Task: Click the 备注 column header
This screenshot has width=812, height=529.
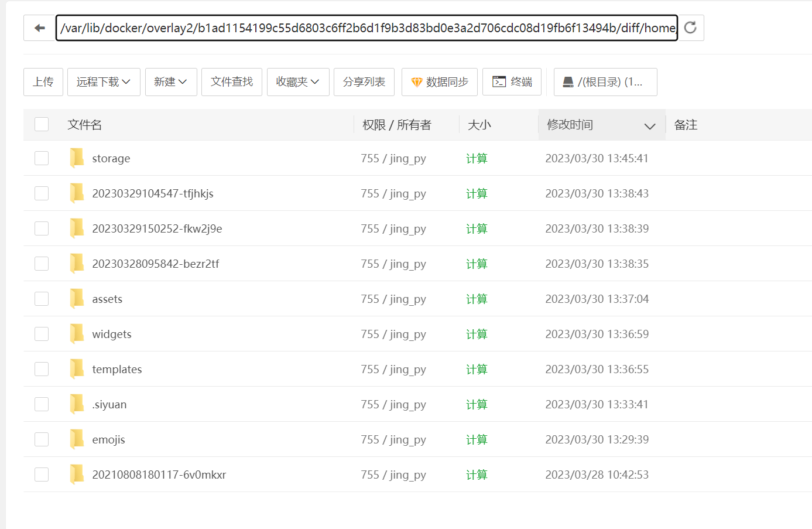Action: pos(686,125)
